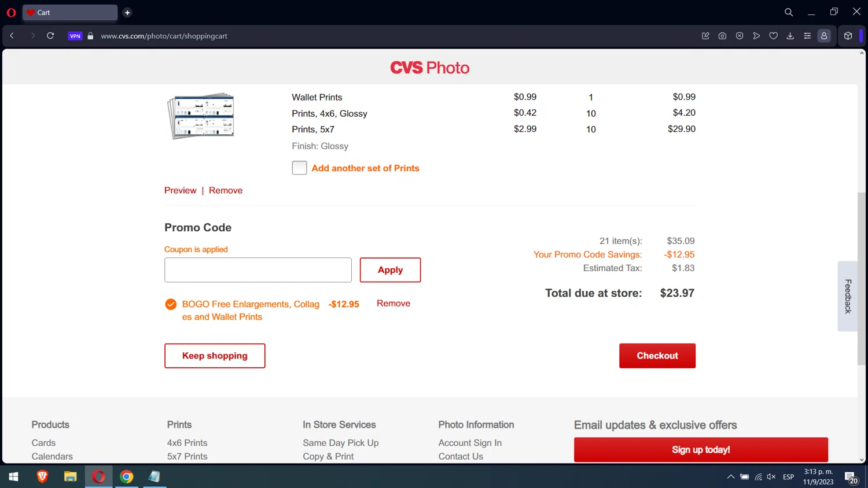This screenshot has height=488, width=868.
Task: Open the extensions cube icon
Action: (x=848, y=36)
